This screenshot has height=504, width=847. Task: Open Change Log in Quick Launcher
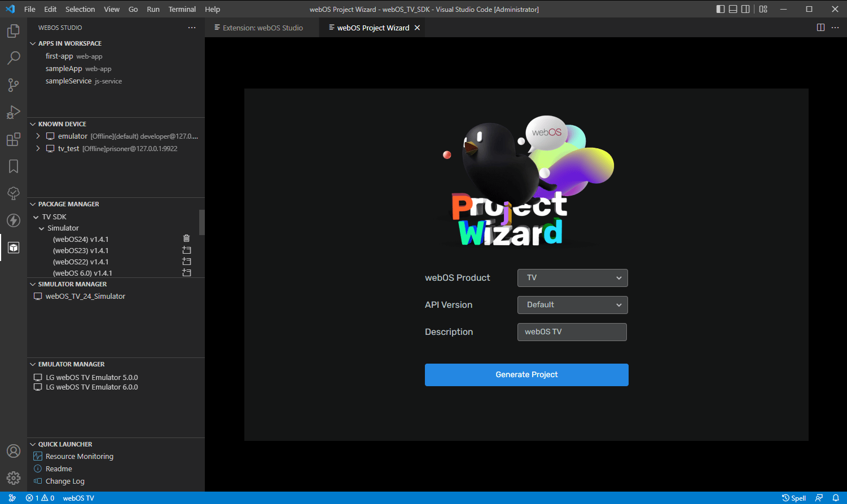[65, 481]
